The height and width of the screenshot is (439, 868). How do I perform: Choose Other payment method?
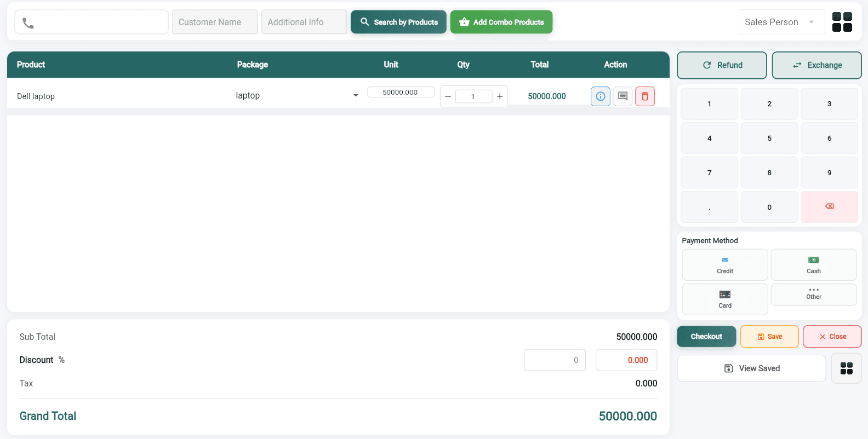pyautogui.click(x=814, y=294)
